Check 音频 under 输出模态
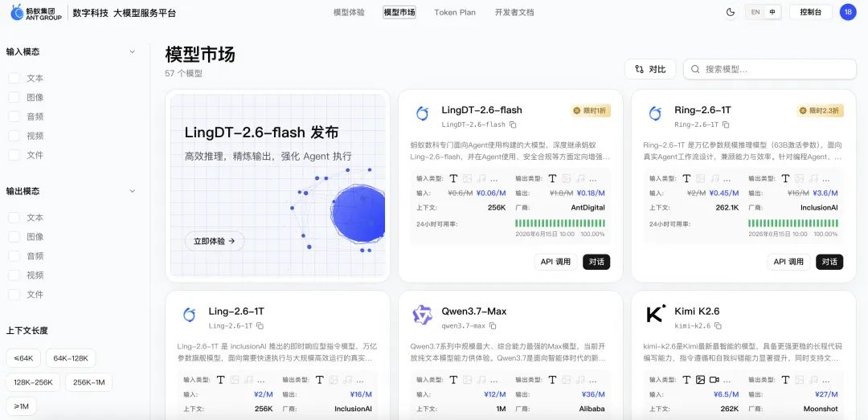This screenshot has height=420, width=868. (x=14, y=255)
